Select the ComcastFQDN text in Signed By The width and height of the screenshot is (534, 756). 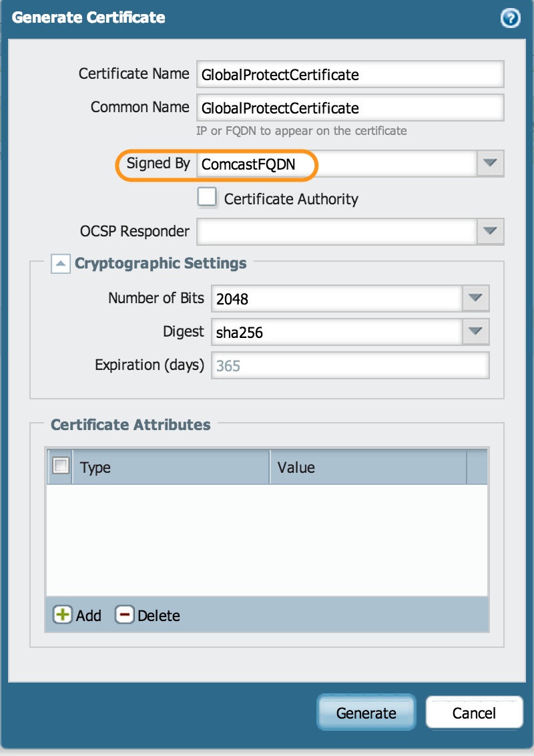coord(247,164)
